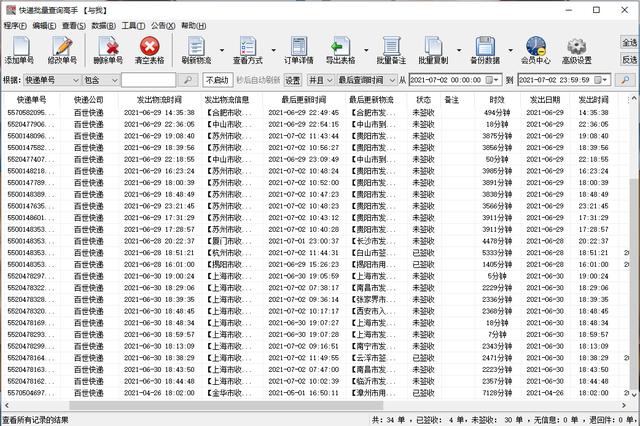The height and width of the screenshot is (426, 640).
Task: Click the horizontal scrollbar thumb
Action: (226, 405)
